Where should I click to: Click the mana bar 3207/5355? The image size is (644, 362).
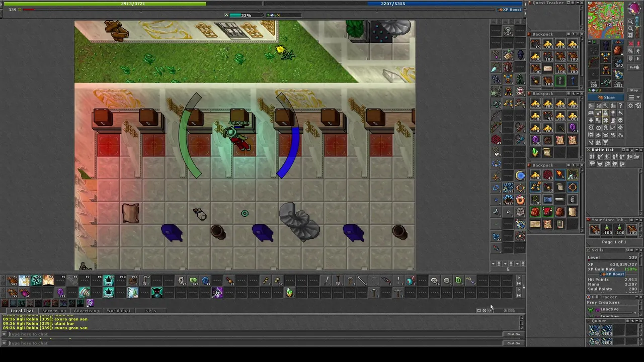pyautogui.click(x=393, y=4)
